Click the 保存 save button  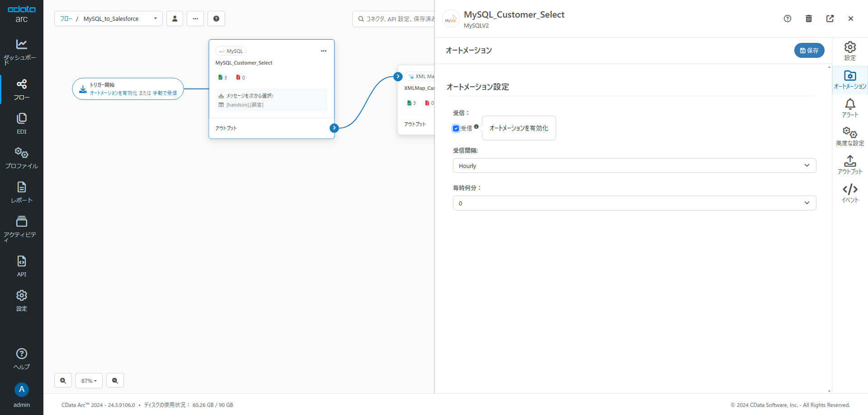809,51
